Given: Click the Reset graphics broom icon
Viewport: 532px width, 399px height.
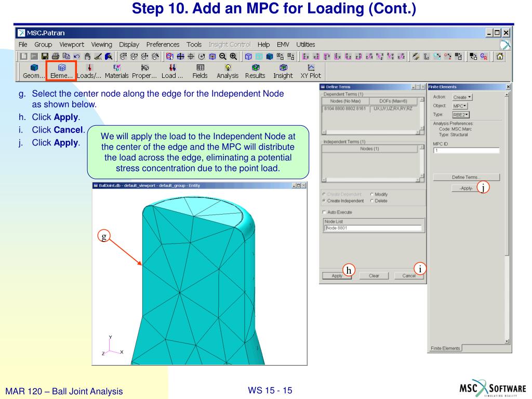Looking at the screenshot, I should coord(98,56).
